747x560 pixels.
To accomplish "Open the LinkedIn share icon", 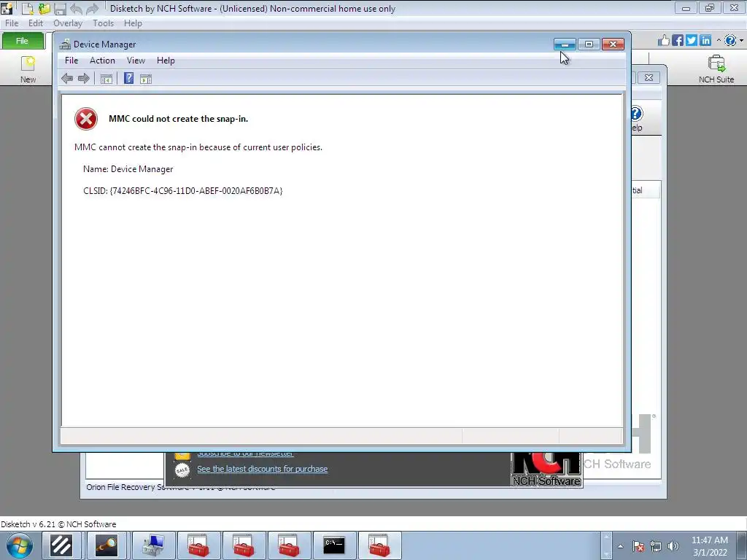I will [x=705, y=41].
